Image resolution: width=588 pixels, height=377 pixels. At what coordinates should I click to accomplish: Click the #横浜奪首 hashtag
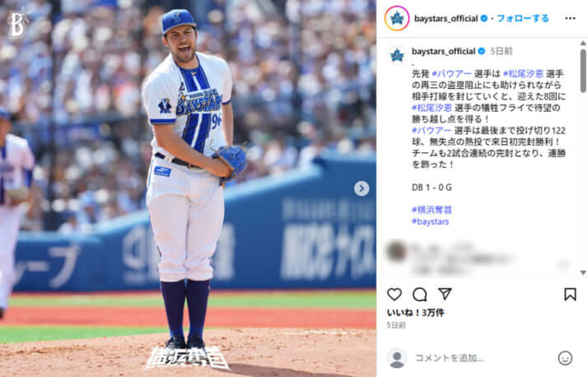coord(432,210)
